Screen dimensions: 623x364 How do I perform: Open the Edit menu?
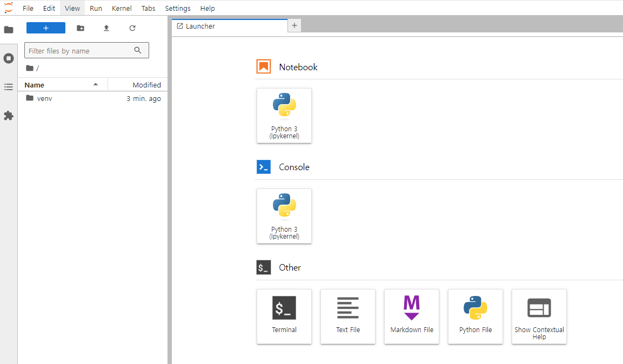click(x=49, y=8)
